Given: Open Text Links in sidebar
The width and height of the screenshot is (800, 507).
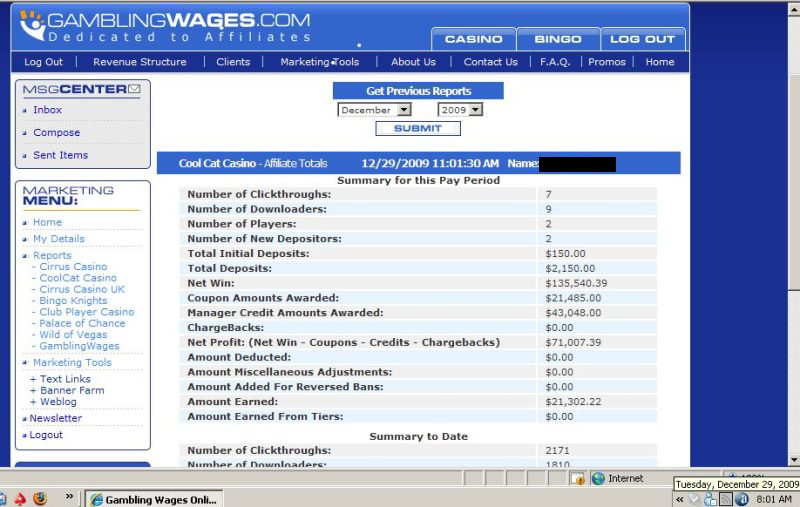Looking at the screenshot, I should tap(65, 379).
